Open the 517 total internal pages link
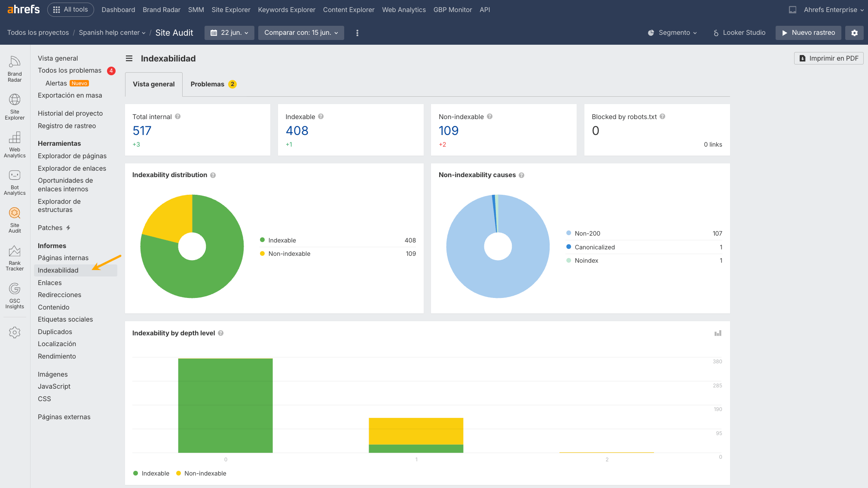The image size is (868, 488). pyautogui.click(x=142, y=131)
